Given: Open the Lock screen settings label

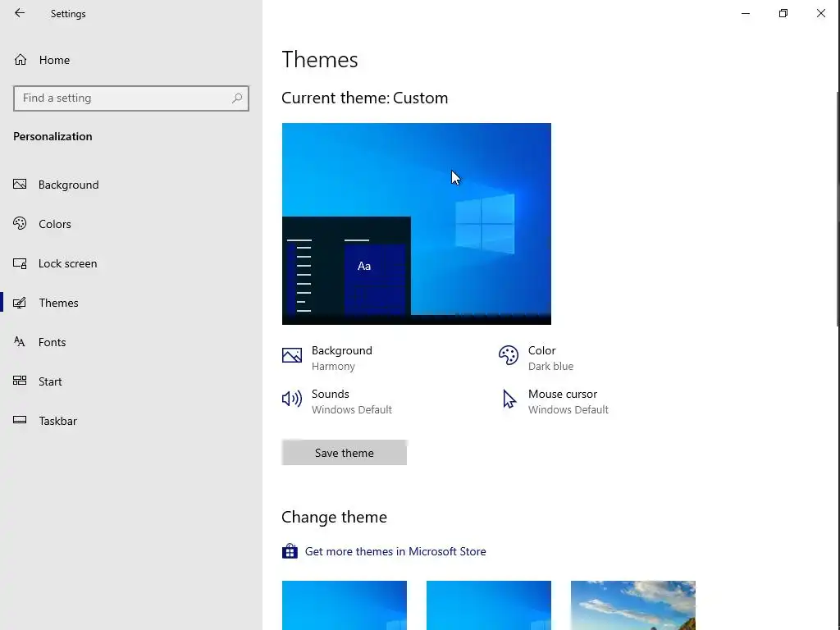Looking at the screenshot, I should tap(67, 263).
